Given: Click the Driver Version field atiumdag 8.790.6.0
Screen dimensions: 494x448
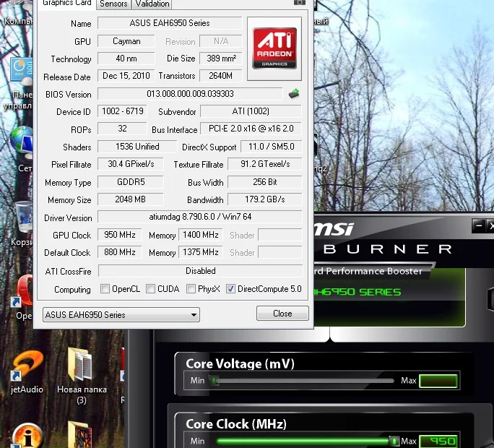Looking at the screenshot, I should (200, 217).
